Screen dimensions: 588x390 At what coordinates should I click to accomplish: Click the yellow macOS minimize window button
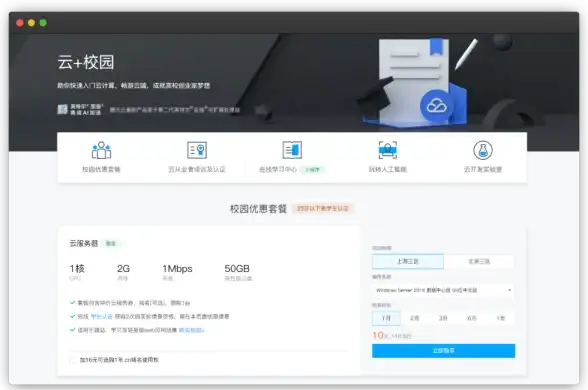click(32, 23)
